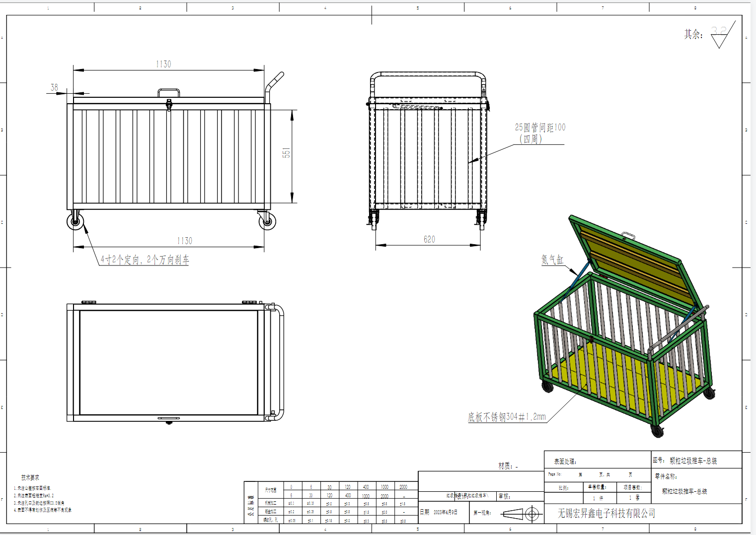Select the right swivel caster in front view
The image size is (756, 535).
coord(267,221)
